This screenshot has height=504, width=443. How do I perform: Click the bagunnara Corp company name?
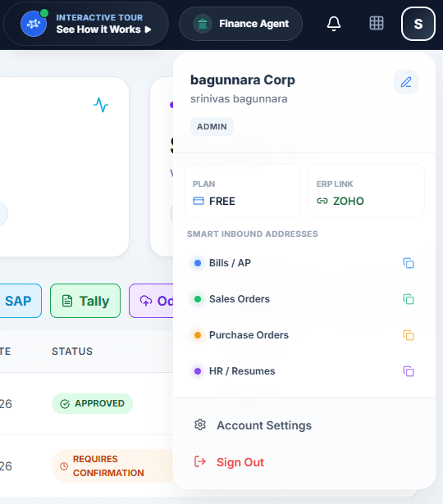coord(243,79)
